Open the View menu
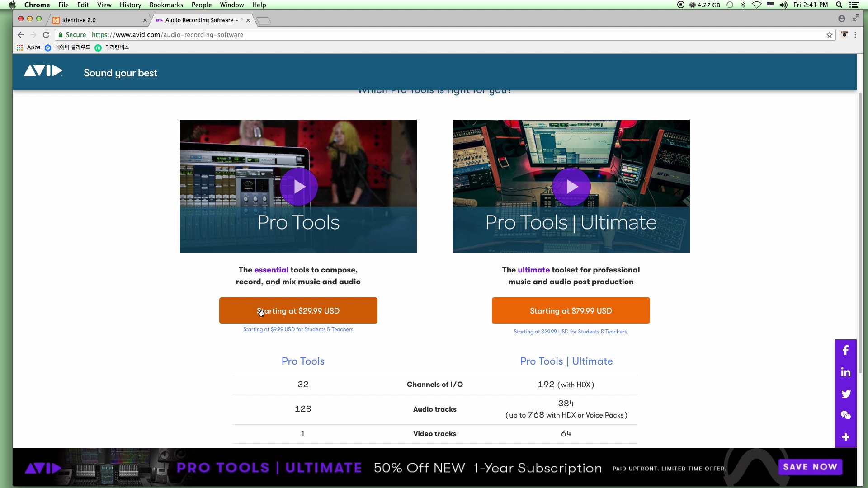This screenshot has width=868, height=488. 104,5
